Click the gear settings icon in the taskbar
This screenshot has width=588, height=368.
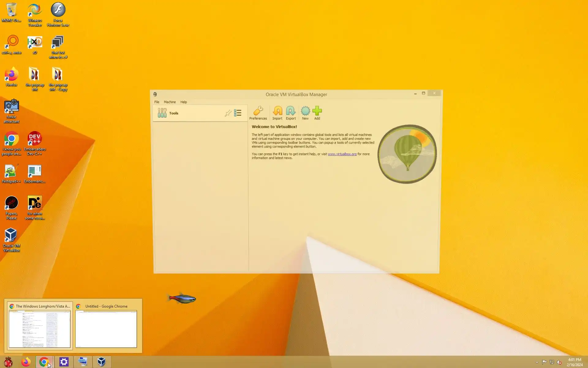tap(64, 362)
